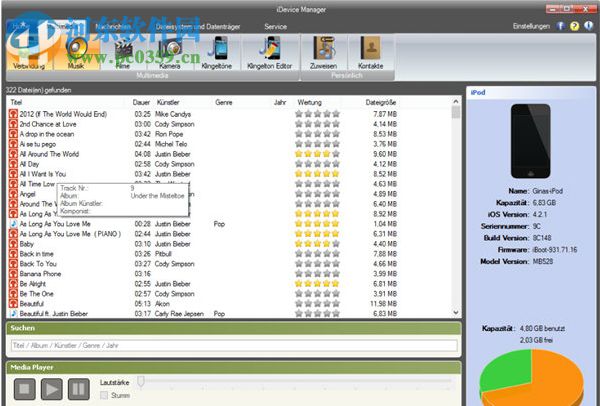Click the capacity pie chart
Screen dimensions: 600x406
(532, 377)
